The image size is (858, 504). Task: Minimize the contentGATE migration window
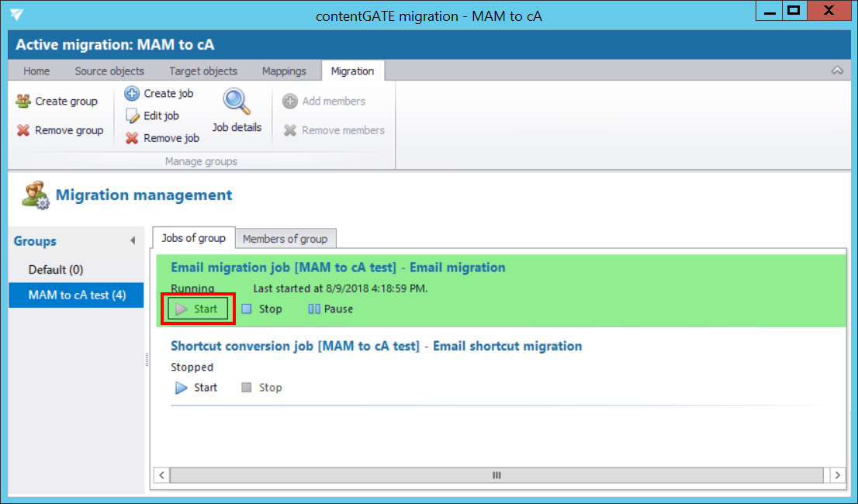pyautogui.click(x=769, y=11)
